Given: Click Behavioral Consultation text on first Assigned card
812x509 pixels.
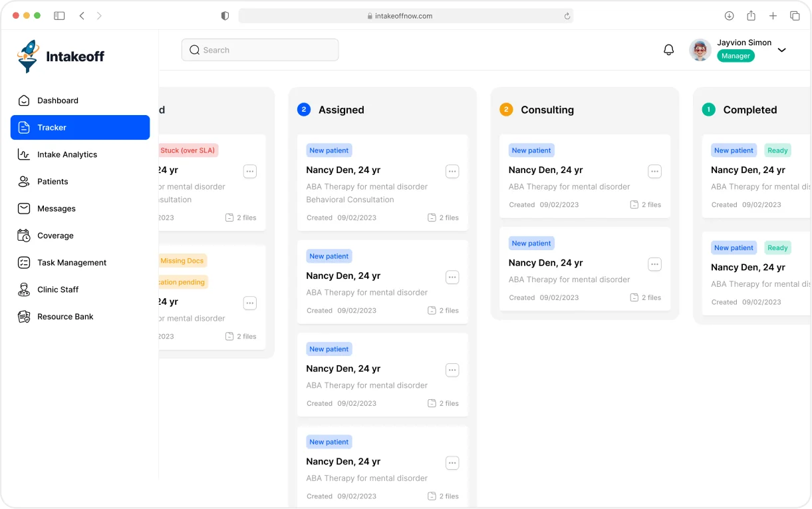Looking at the screenshot, I should (x=350, y=200).
